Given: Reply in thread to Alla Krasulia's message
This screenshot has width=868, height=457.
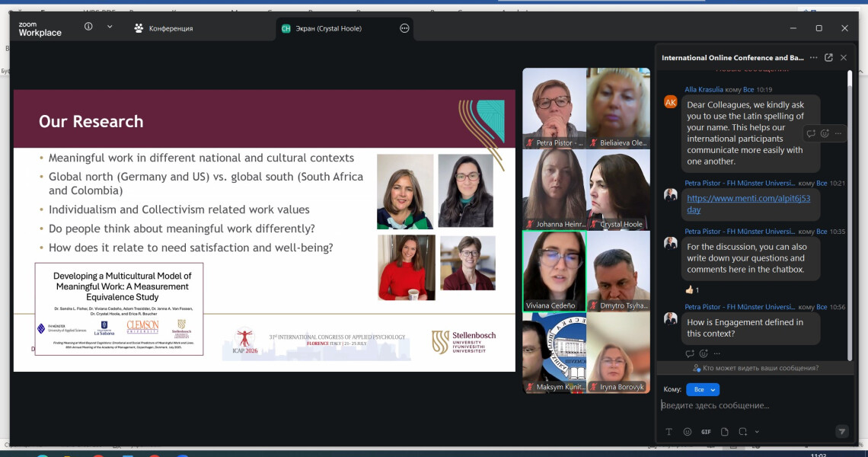Looking at the screenshot, I should [x=811, y=133].
